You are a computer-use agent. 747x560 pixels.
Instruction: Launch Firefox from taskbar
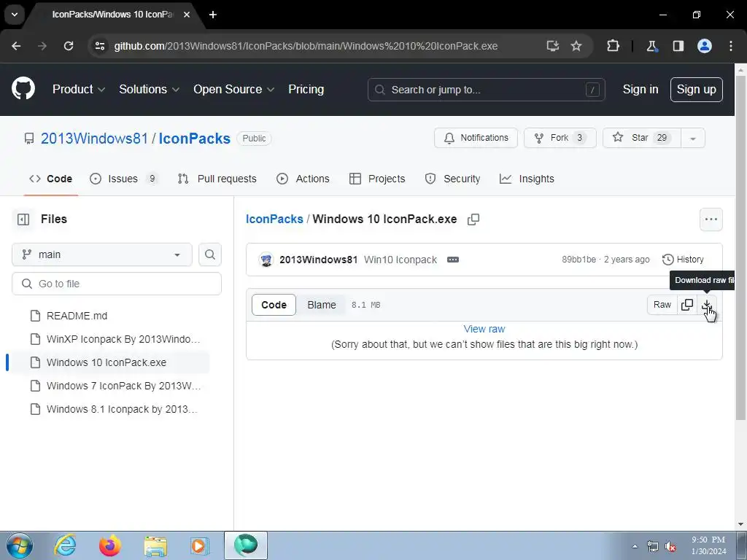[x=110, y=545]
